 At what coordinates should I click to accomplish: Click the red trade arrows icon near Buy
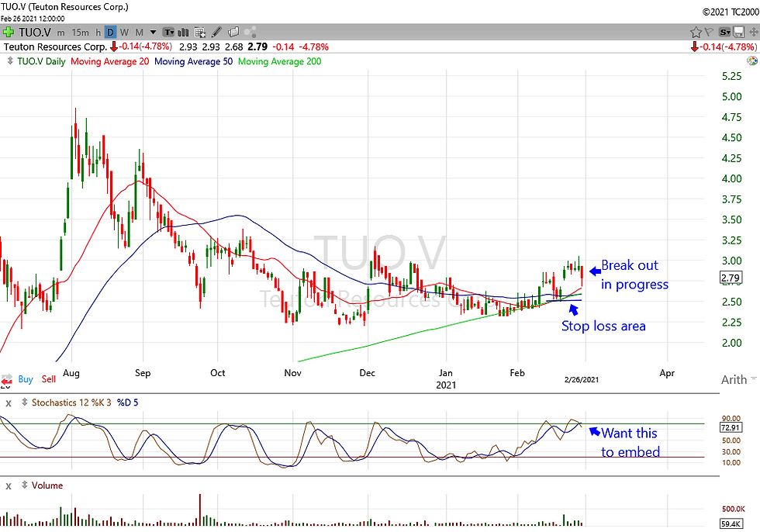click(x=7, y=379)
